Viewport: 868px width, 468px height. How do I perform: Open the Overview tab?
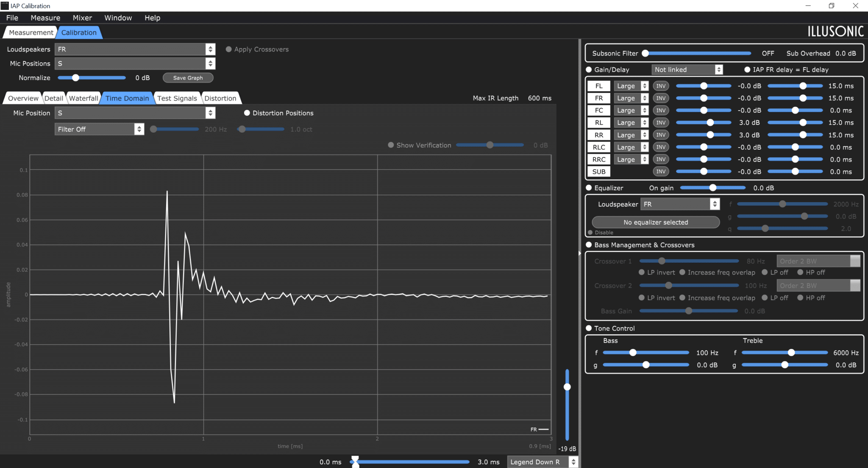tap(23, 98)
